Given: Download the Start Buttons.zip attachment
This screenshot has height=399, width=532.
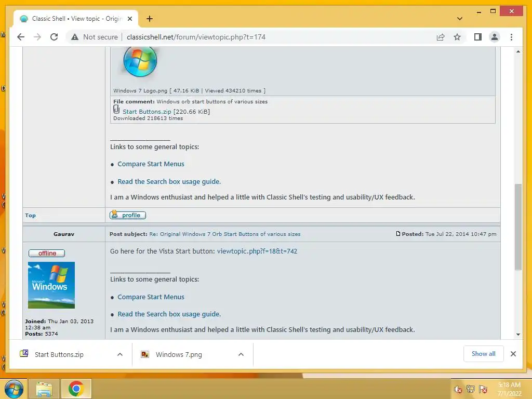Looking at the screenshot, I should [147, 112].
